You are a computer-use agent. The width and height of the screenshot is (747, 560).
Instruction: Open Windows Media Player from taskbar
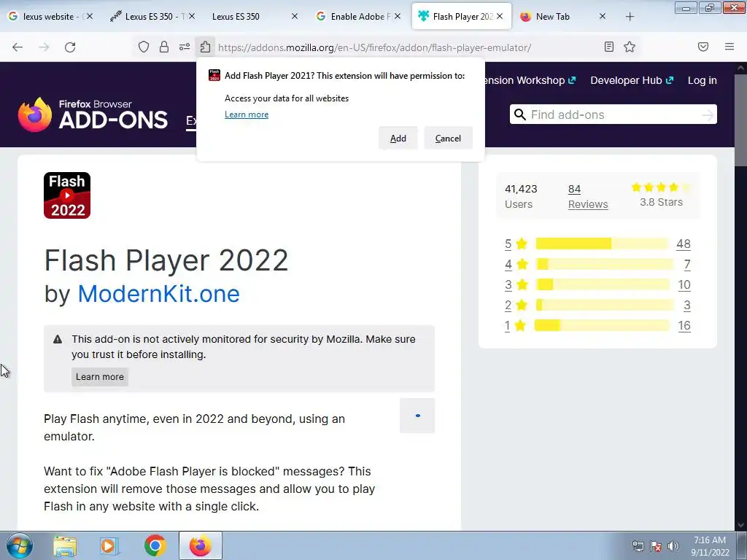109,546
